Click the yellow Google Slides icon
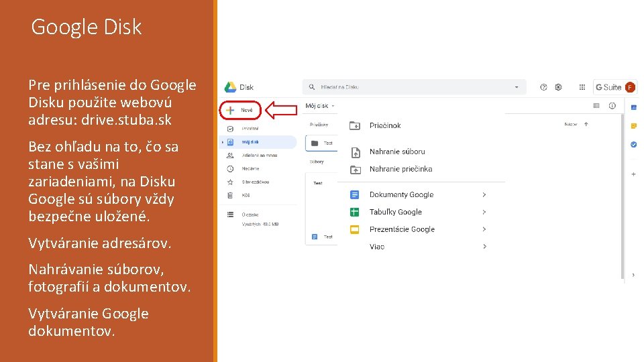Image resolution: width=644 pixels, height=362 pixels. [354, 229]
